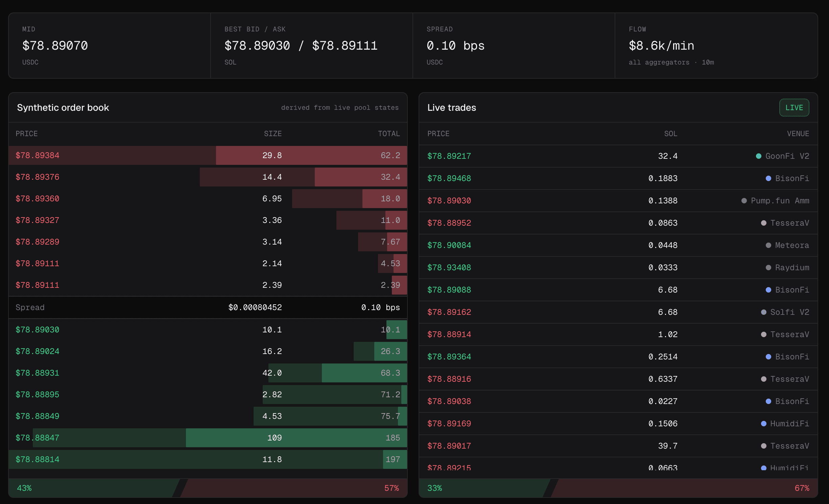Click trade price $78.88914

449,334
